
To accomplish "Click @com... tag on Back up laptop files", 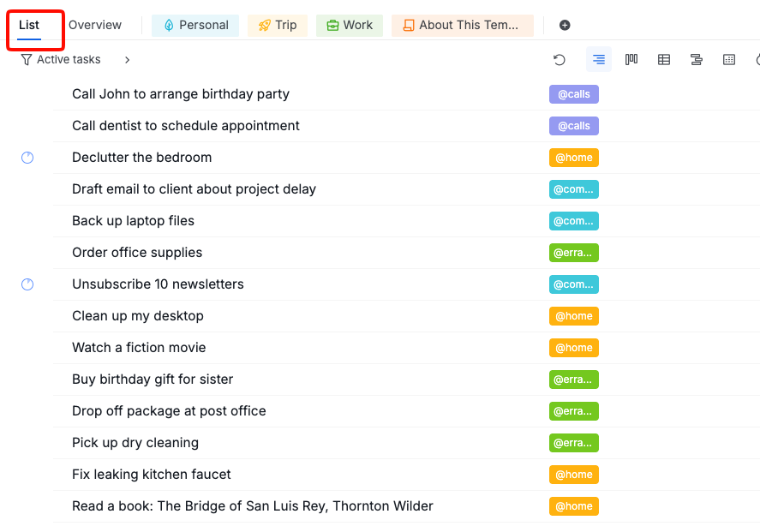I will (x=574, y=221).
